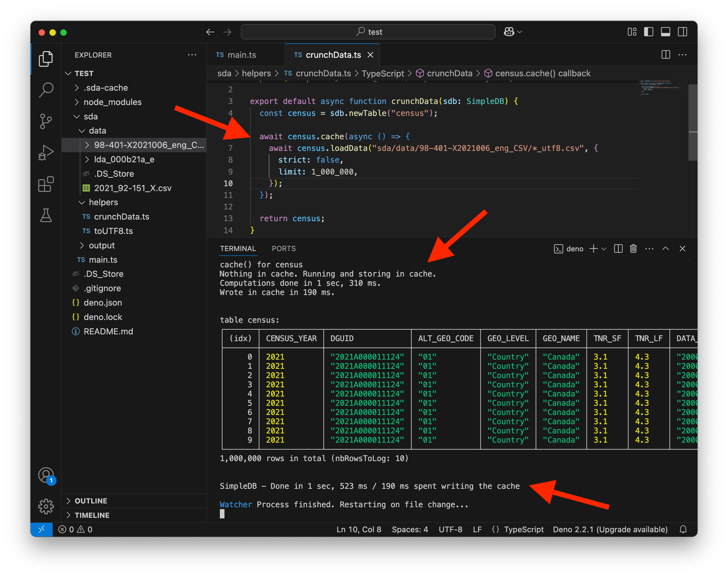Open the deno.json file
This screenshot has height=577, width=728.
click(134, 303)
